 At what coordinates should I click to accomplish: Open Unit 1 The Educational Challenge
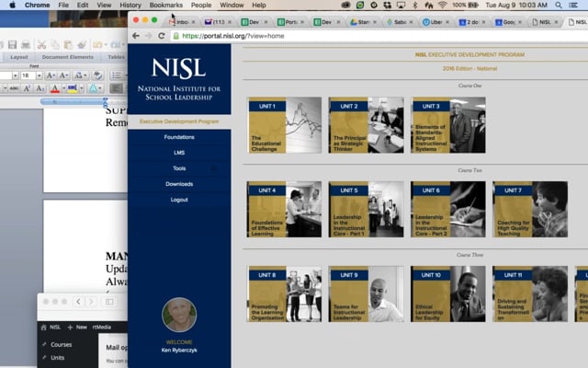pyautogui.click(x=284, y=125)
